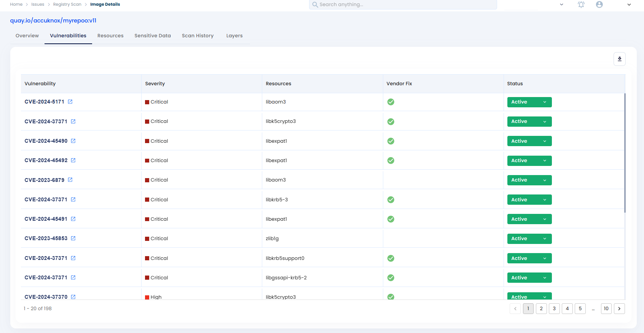Expand Active status dropdown for CVE-2024-45492
Image resolution: width=644 pixels, height=333 pixels.
(x=529, y=161)
